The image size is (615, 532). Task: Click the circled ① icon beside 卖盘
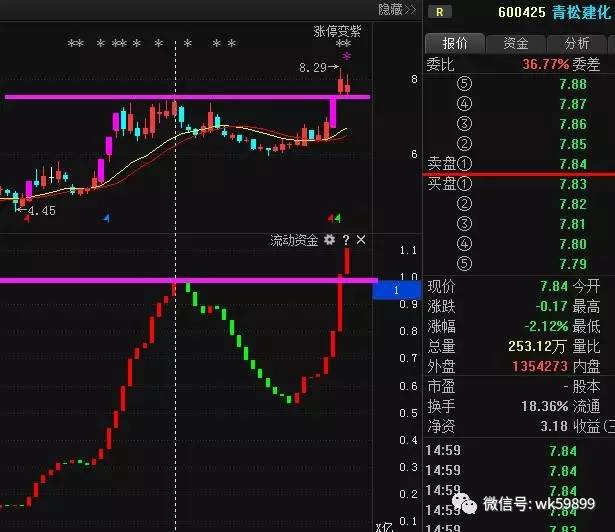click(464, 164)
